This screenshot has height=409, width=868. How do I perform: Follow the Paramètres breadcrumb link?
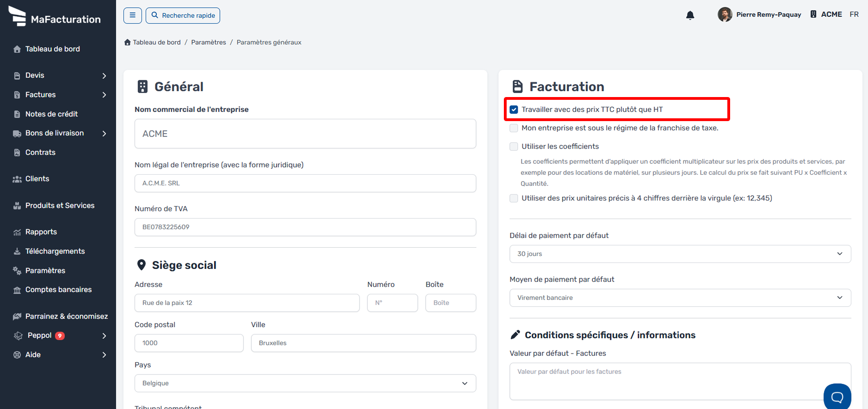(209, 42)
